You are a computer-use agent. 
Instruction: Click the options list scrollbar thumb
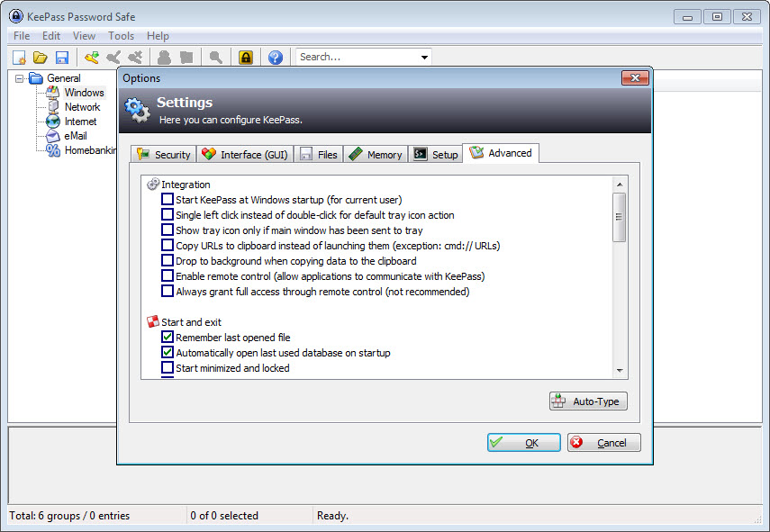(620, 217)
